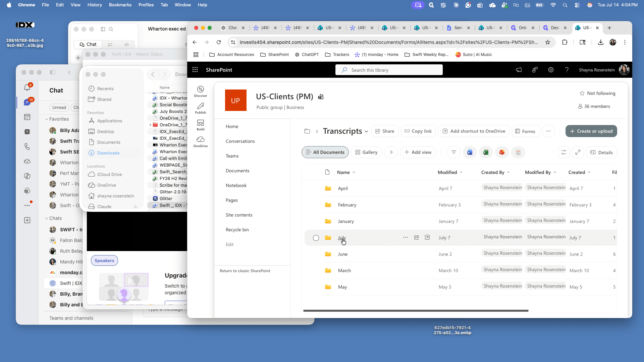The height and width of the screenshot is (362, 644).
Task: Expand library content to full screen
Action: [578, 152]
